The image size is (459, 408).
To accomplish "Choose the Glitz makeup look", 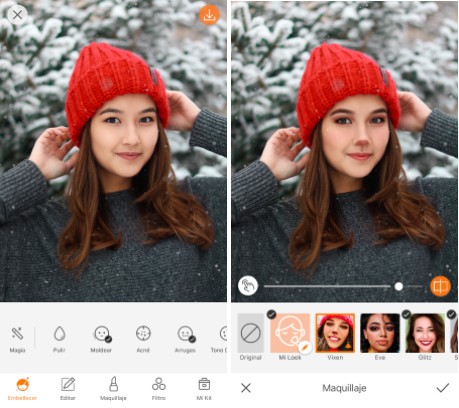I will [425, 337].
